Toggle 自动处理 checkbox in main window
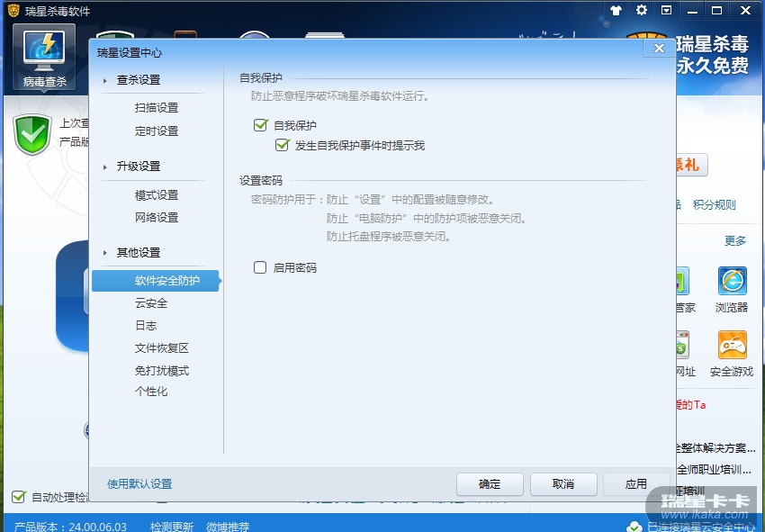 click(19, 497)
